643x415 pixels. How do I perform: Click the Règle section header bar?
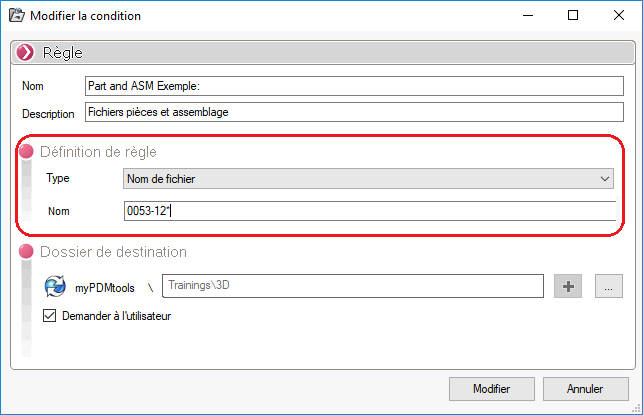[x=321, y=52]
